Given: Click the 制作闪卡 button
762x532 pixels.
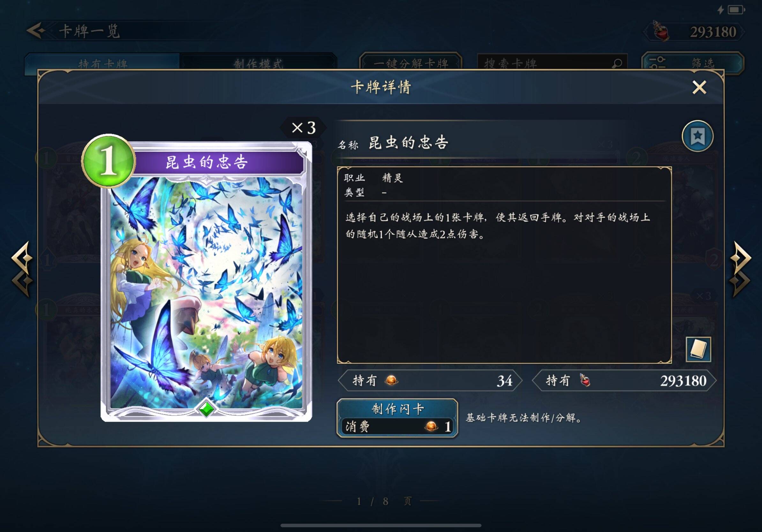Looking at the screenshot, I should 397,418.
